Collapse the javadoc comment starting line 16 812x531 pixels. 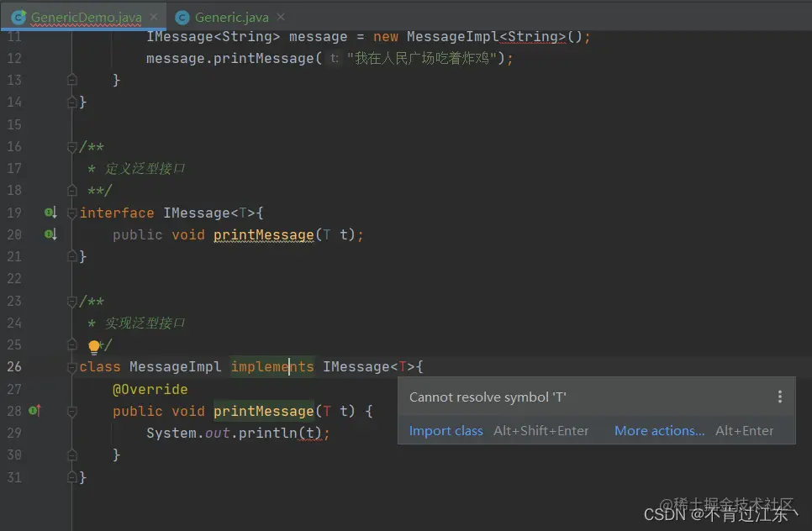point(72,148)
